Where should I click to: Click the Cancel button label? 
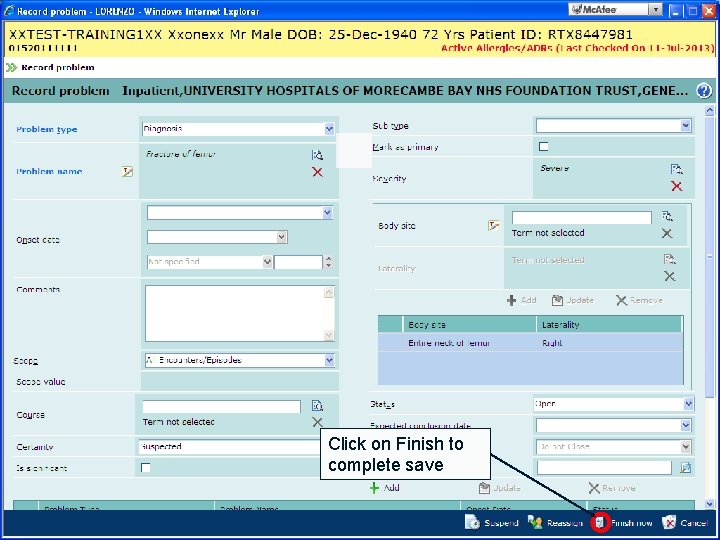[694, 523]
